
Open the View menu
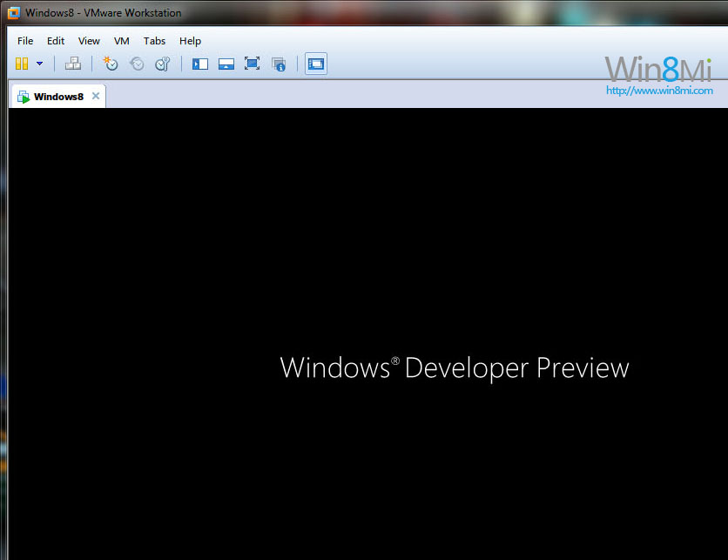(x=89, y=41)
